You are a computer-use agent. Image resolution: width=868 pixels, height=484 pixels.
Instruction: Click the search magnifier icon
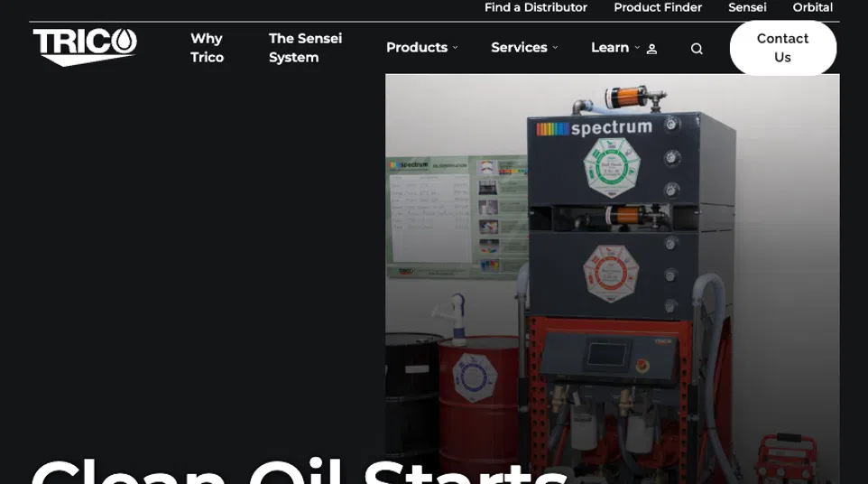pos(697,49)
